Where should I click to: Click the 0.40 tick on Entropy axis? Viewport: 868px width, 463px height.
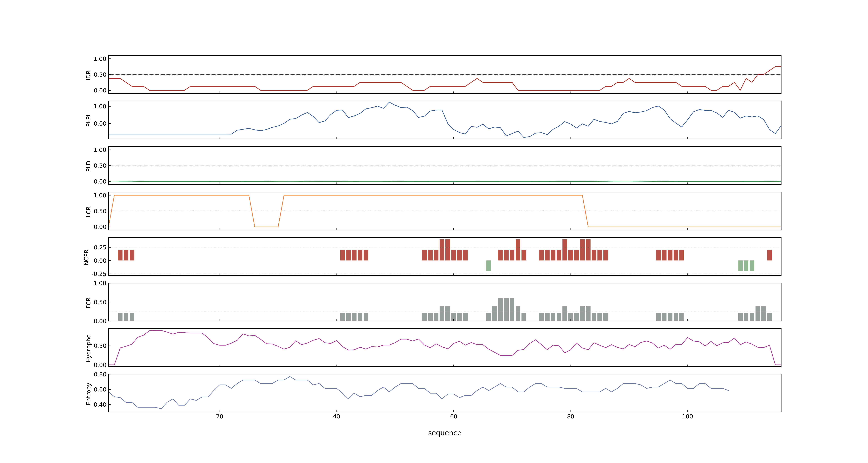pyautogui.click(x=100, y=405)
